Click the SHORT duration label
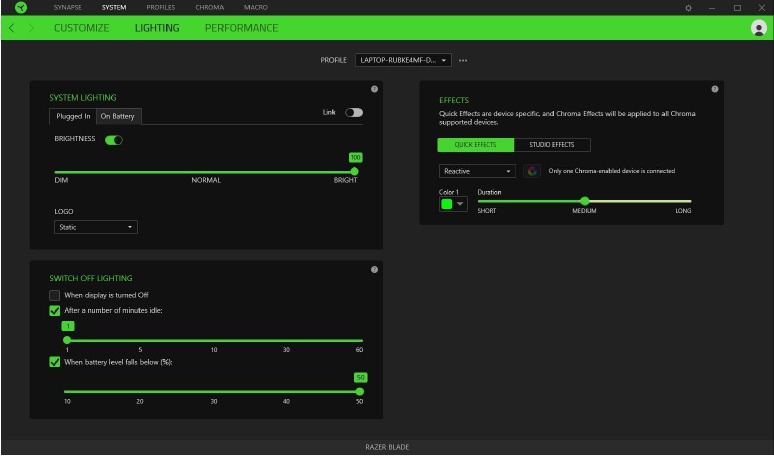This screenshot has width=774, height=457. click(487, 211)
